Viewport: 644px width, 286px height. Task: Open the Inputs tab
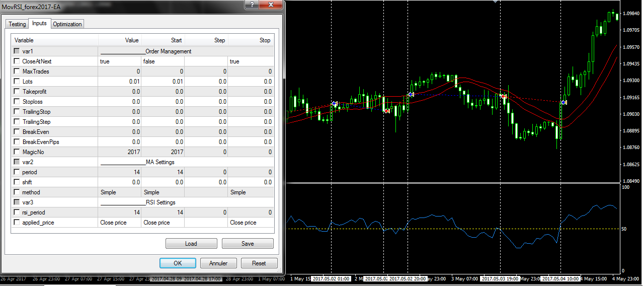39,23
